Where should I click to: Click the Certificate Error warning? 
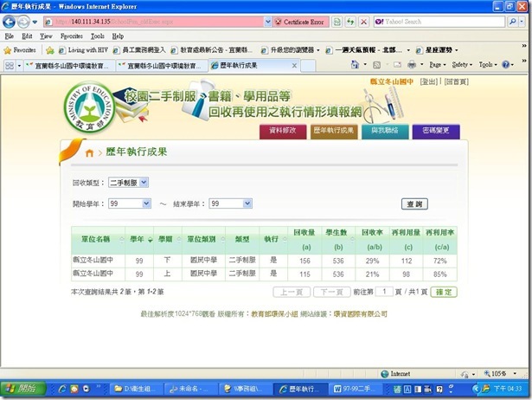[301, 22]
